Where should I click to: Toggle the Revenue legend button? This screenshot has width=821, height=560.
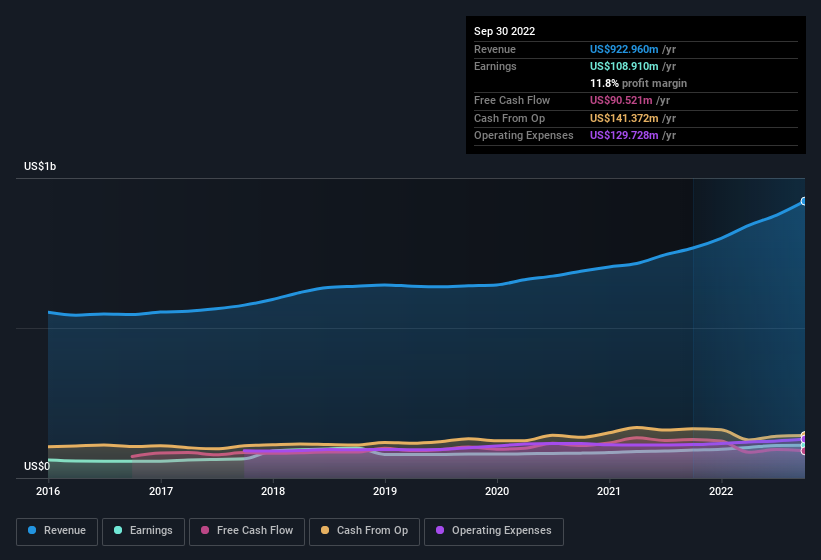(57, 531)
